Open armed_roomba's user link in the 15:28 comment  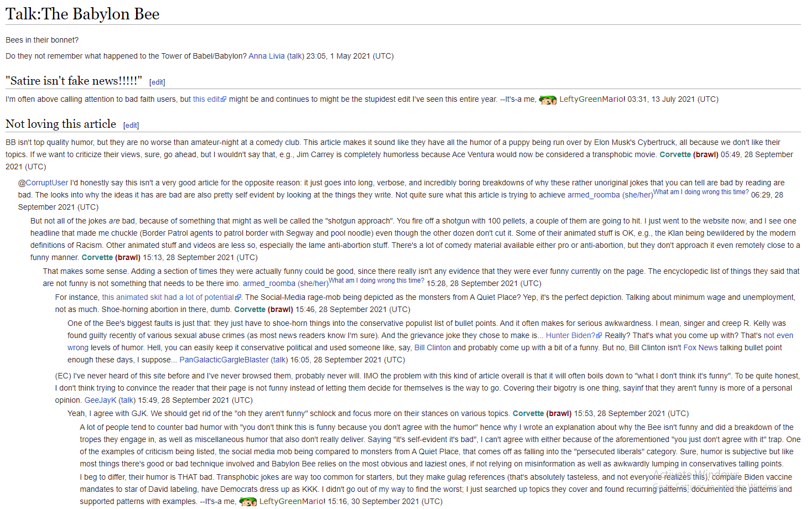[269, 283]
